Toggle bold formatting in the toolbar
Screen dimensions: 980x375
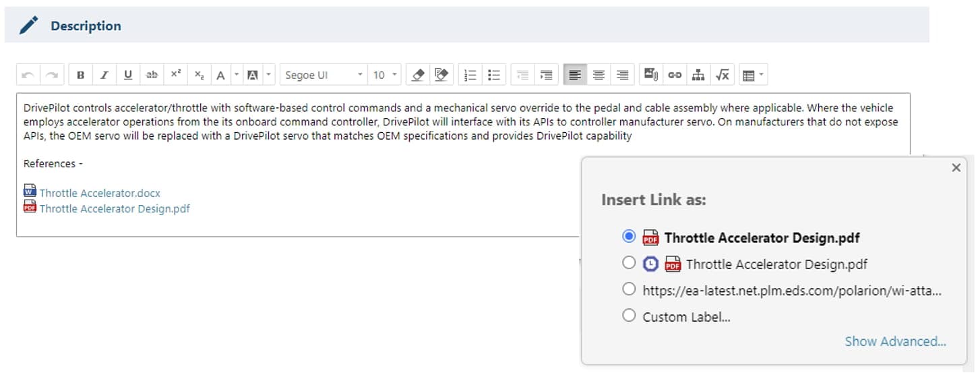tap(80, 76)
